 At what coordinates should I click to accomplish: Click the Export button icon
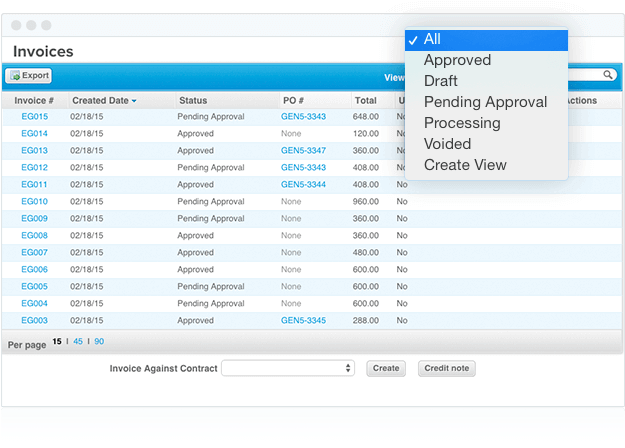15,75
